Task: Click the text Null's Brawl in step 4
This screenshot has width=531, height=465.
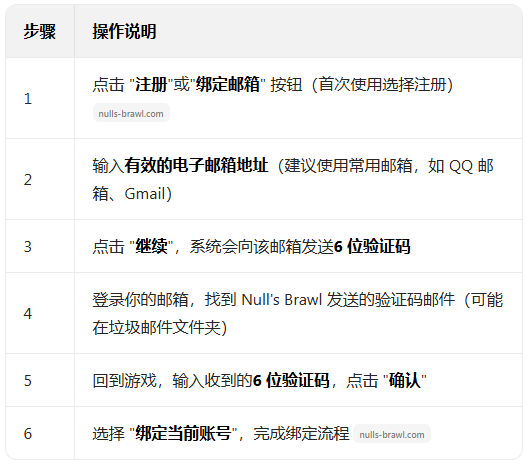Action: pos(282,300)
